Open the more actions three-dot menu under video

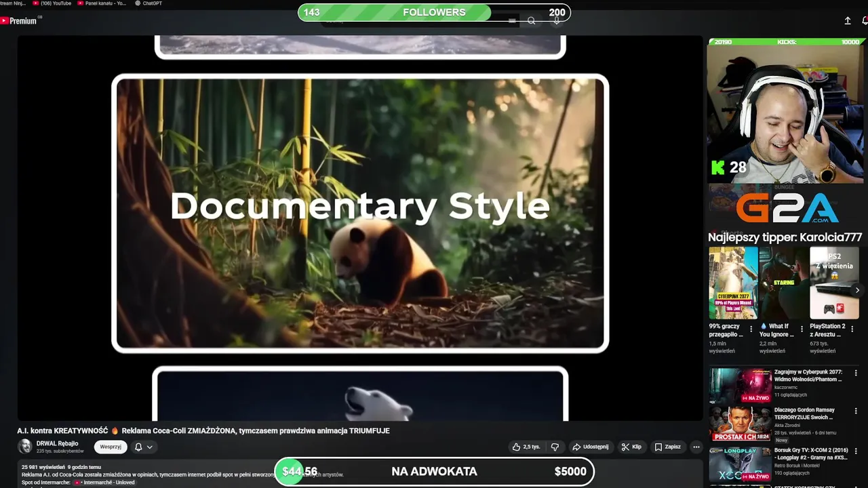tap(696, 447)
